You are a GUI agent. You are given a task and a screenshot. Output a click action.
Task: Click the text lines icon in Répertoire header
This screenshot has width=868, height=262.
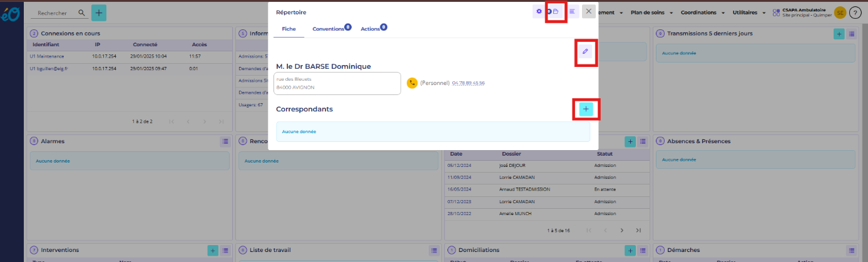[x=572, y=12]
